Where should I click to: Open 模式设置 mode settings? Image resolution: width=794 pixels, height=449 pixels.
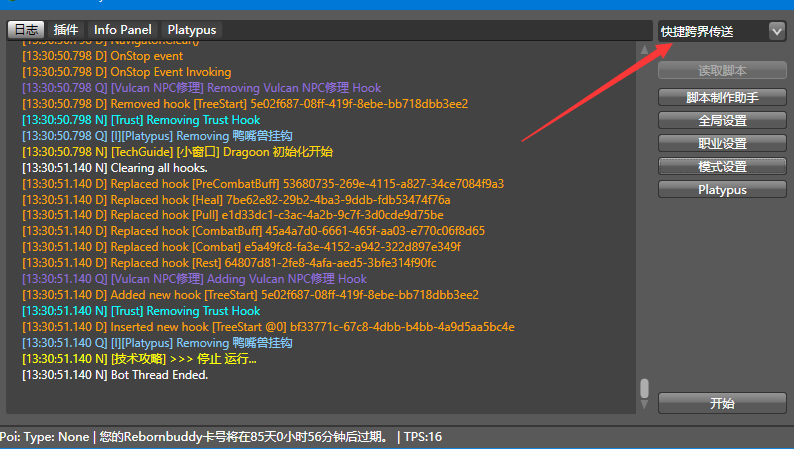(x=722, y=166)
